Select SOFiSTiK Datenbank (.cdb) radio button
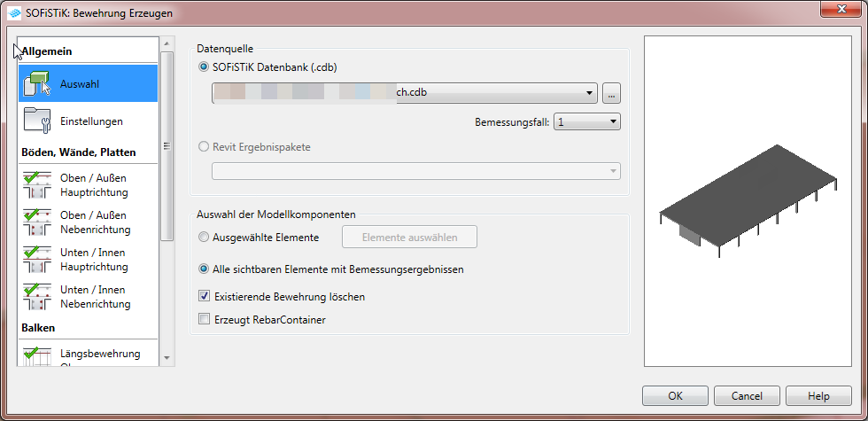868x421 pixels. coord(205,66)
